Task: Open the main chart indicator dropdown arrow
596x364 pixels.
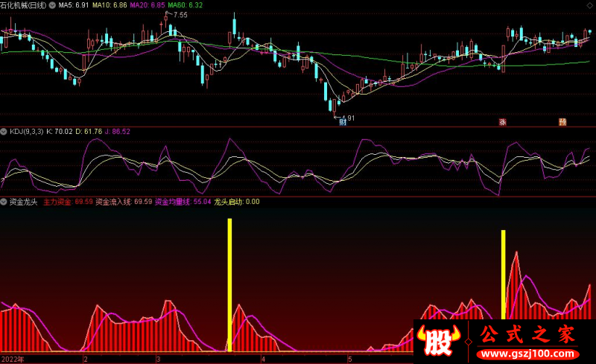Action: [52, 5]
